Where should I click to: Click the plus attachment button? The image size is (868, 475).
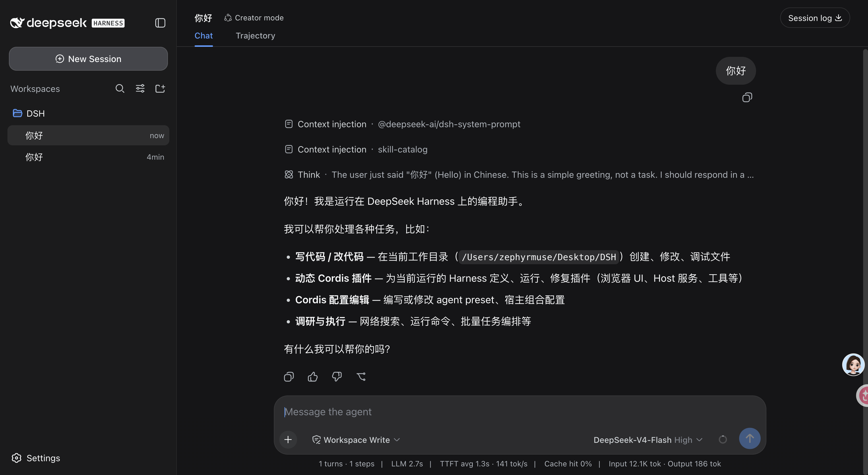click(x=288, y=439)
